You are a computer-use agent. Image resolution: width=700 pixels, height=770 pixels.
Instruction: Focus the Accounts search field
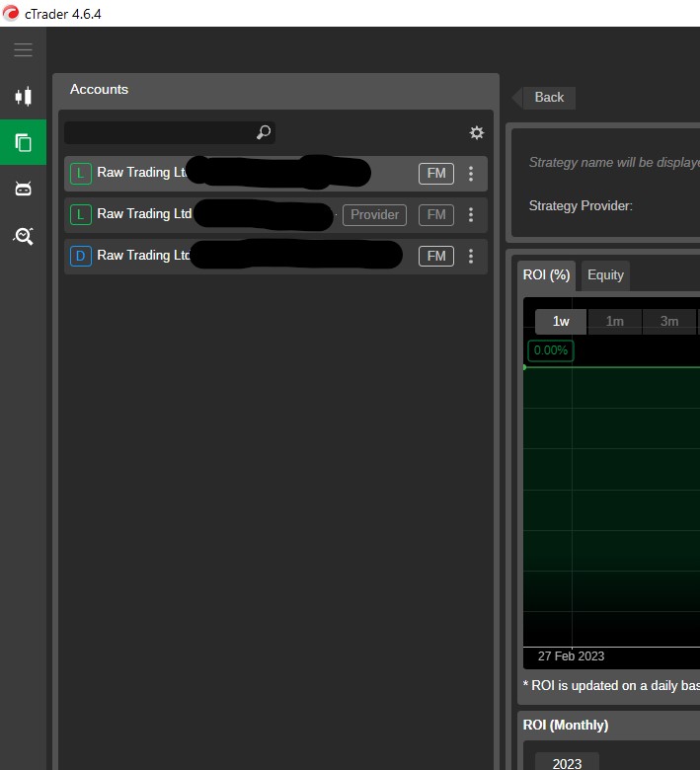170,132
